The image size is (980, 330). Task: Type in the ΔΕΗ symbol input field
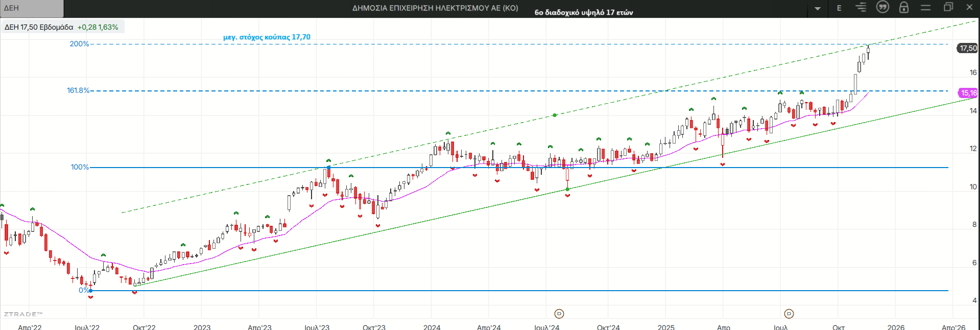pyautogui.click(x=32, y=8)
